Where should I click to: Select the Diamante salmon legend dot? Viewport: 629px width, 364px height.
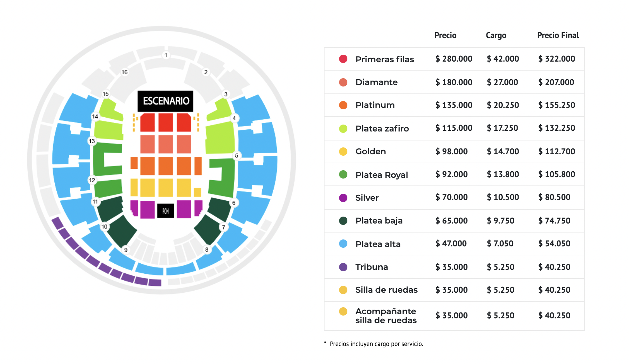[343, 82]
